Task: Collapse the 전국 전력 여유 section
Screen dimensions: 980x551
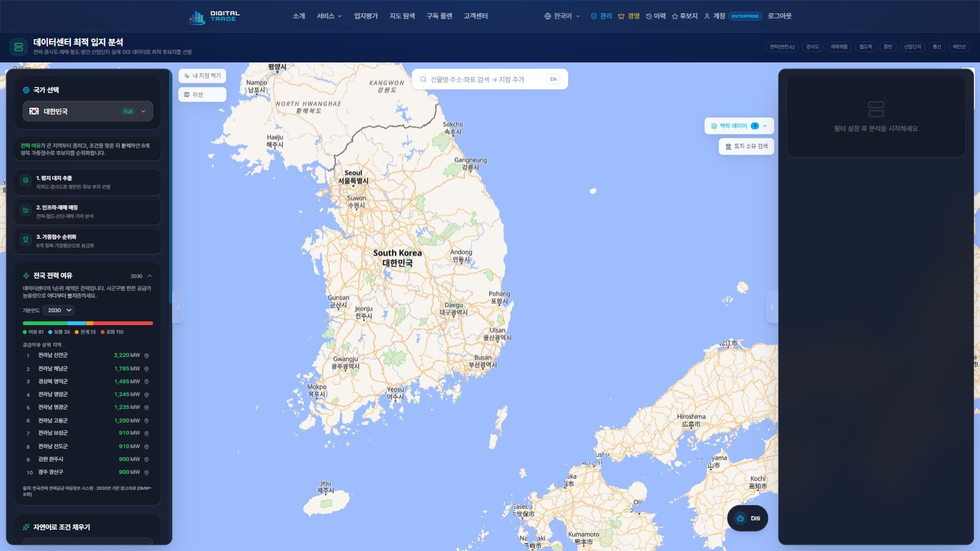Action: click(x=149, y=276)
